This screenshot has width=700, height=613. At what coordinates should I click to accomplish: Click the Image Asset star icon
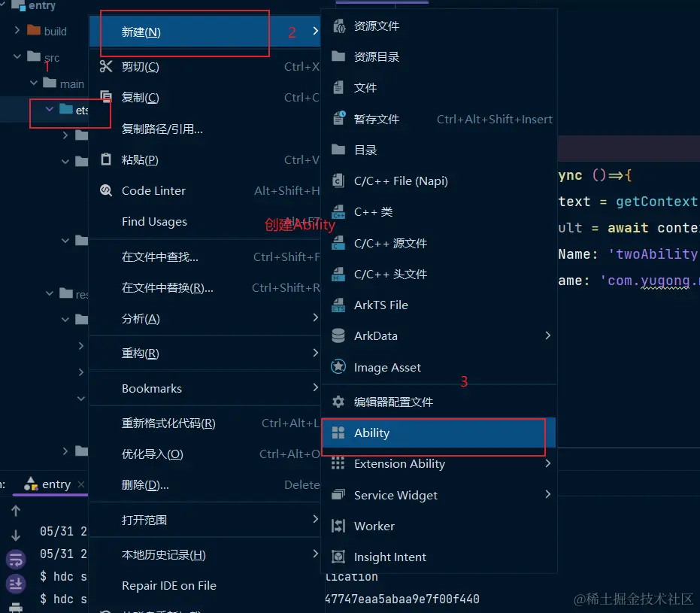338,367
